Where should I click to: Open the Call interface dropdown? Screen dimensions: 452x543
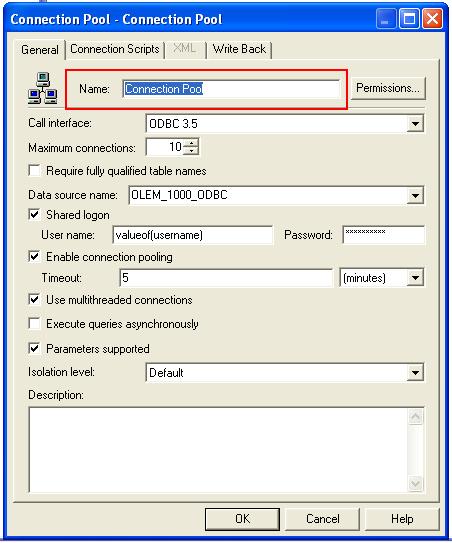[415, 124]
